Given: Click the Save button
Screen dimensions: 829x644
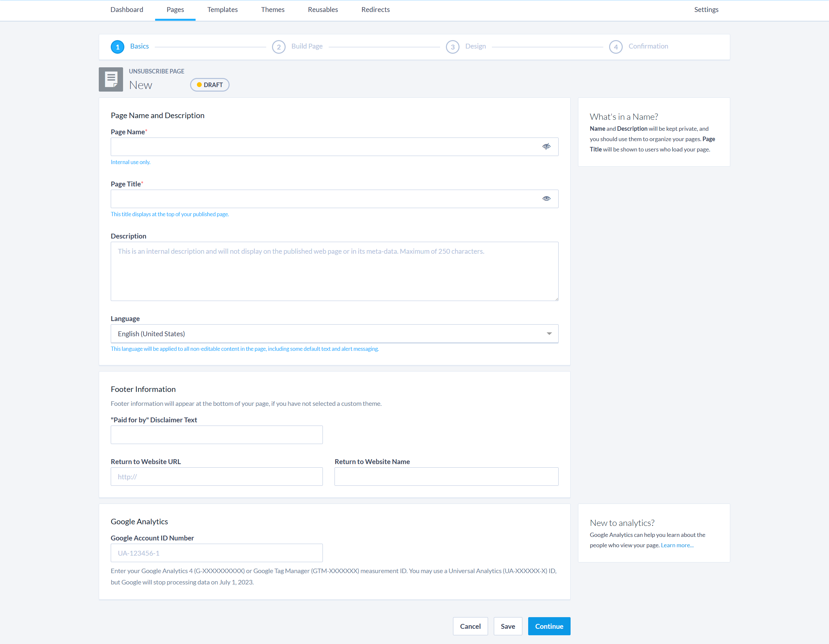Looking at the screenshot, I should (x=507, y=626).
